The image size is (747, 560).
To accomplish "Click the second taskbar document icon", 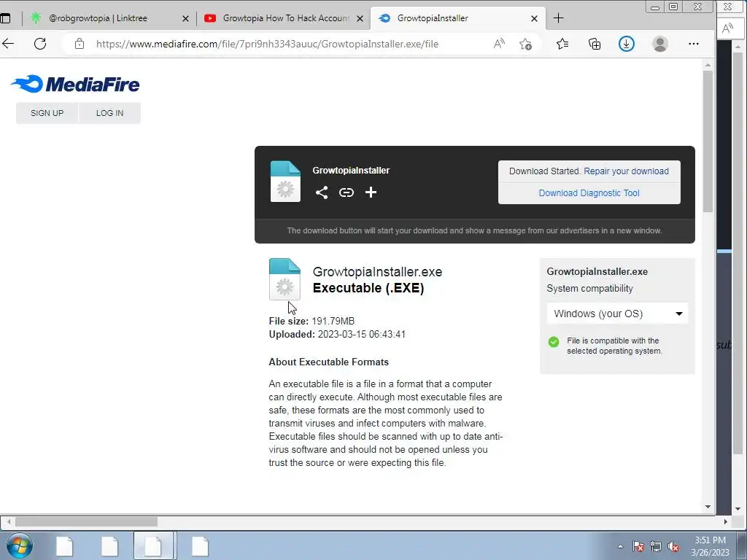I will (109, 546).
